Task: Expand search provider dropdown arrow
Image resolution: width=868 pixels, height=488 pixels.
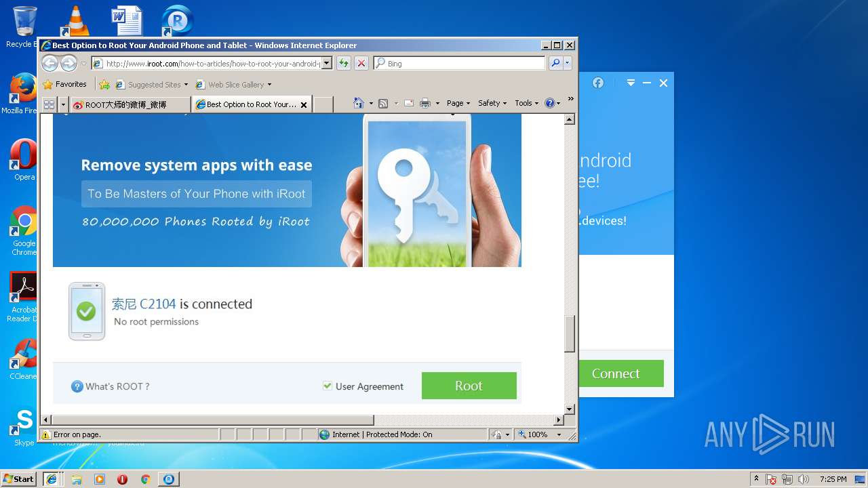Action: (568, 63)
